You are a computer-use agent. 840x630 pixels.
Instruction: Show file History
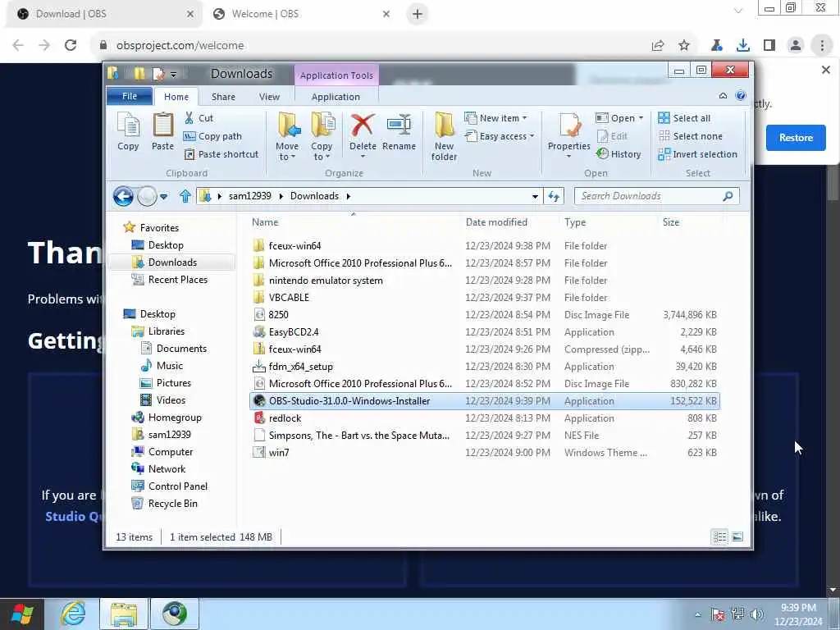click(x=619, y=154)
